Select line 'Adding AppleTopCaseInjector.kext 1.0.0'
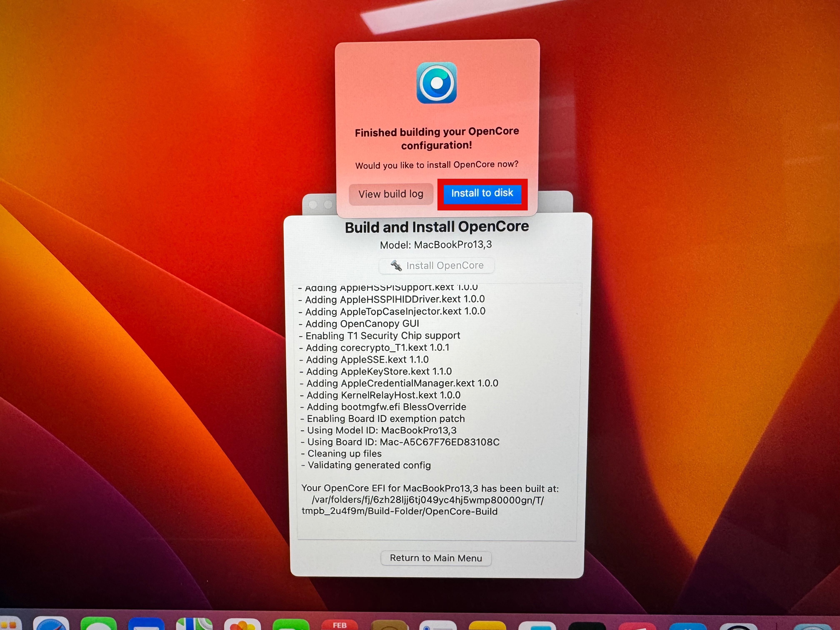840x630 pixels. [392, 312]
